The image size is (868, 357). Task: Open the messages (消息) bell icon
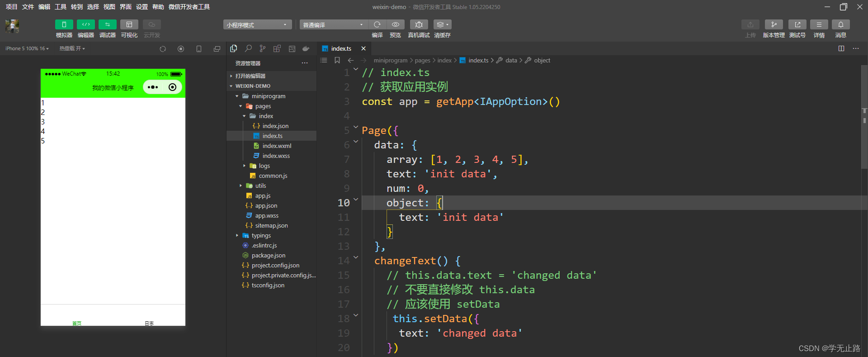click(840, 24)
